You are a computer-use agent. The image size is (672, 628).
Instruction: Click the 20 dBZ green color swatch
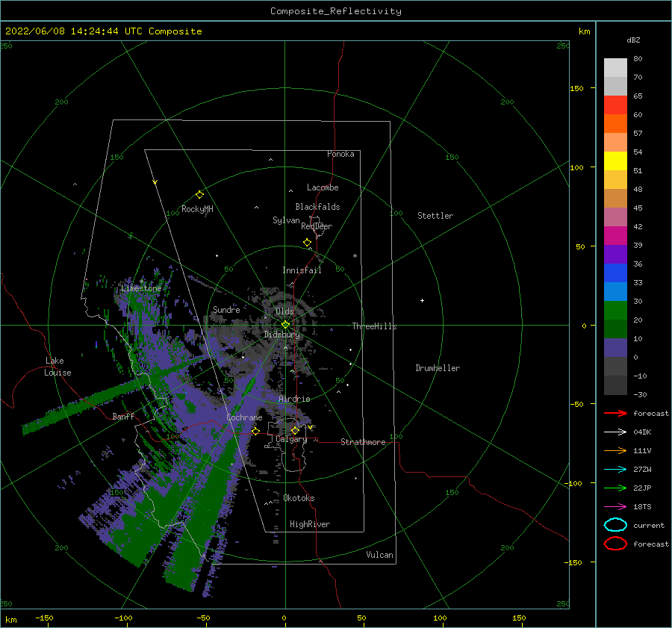tap(615, 311)
